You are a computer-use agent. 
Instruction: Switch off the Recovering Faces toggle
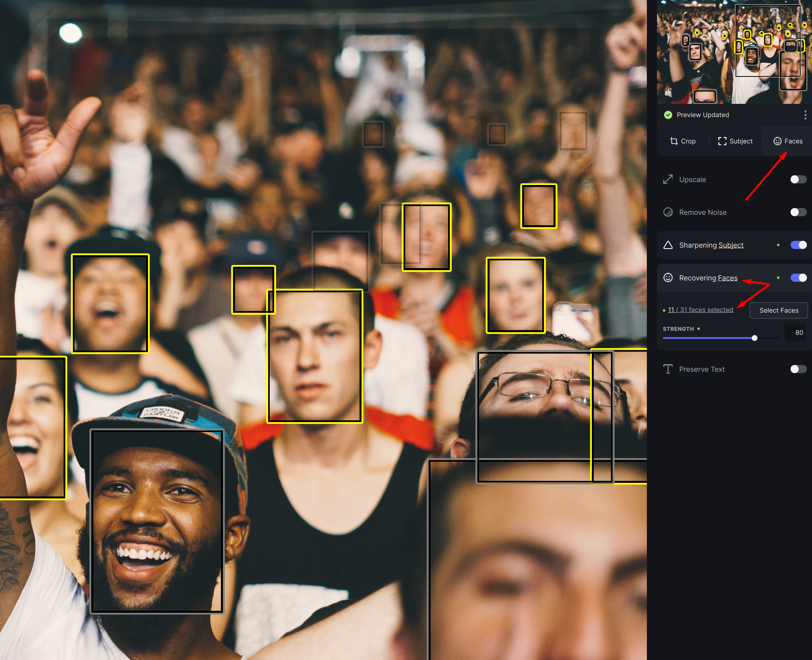[798, 278]
